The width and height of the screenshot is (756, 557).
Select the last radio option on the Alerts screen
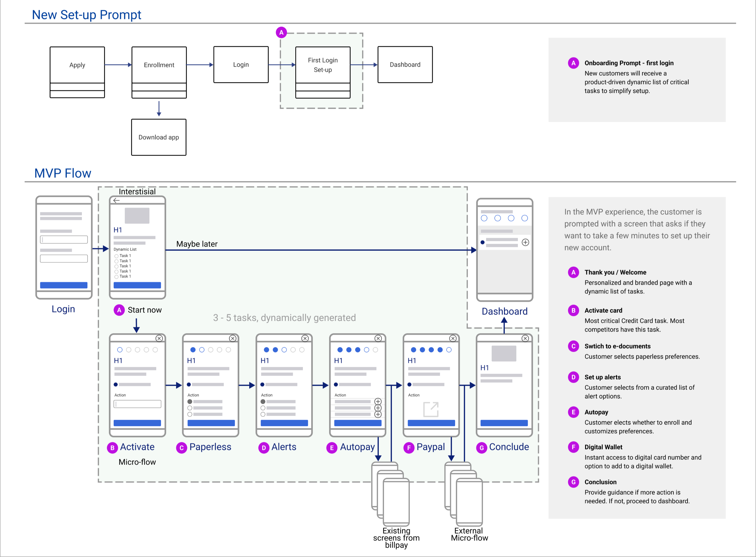click(x=263, y=414)
